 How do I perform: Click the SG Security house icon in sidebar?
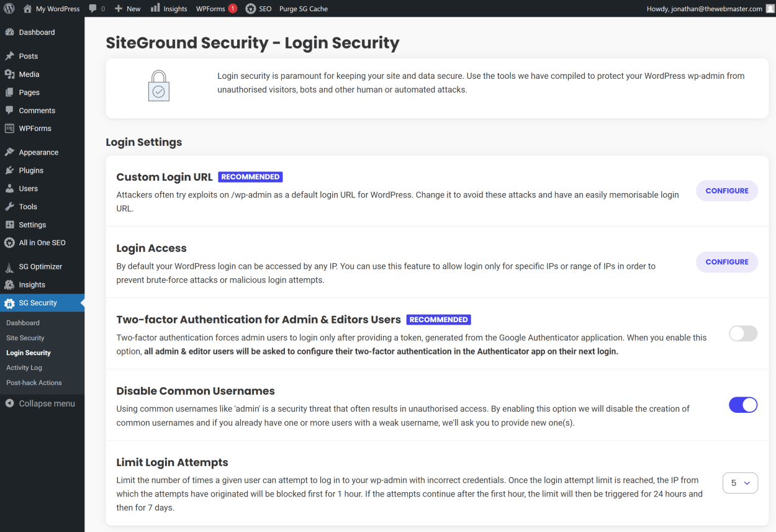point(9,303)
